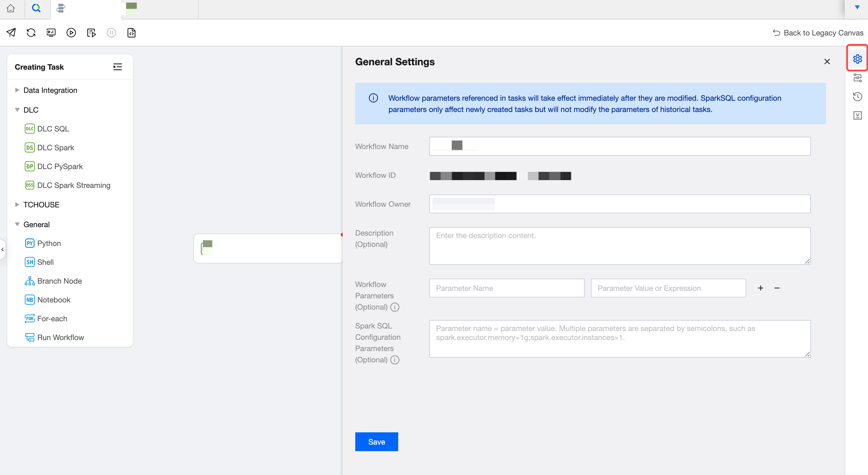Screen dimensions: 868x475
Task: Expand the TCHOUSE tree group
Action: [17, 205]
